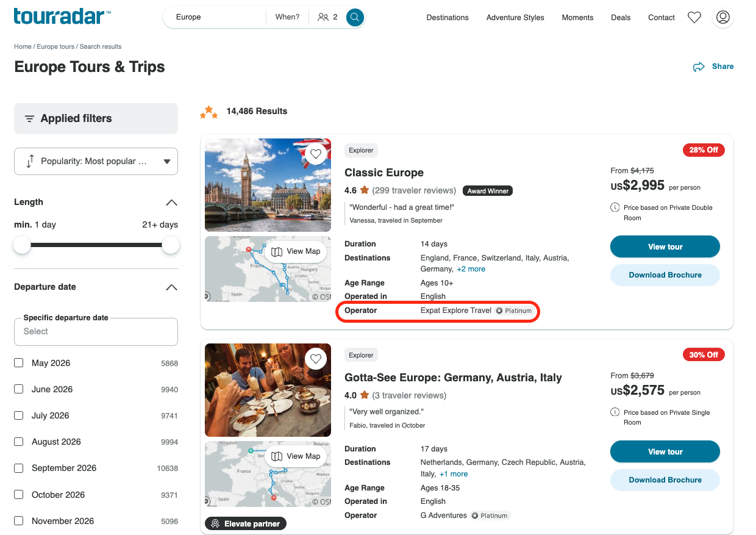Collapse the Departure date section
Viewport: 756px width, 535px height.
click(x=172, y=287)
